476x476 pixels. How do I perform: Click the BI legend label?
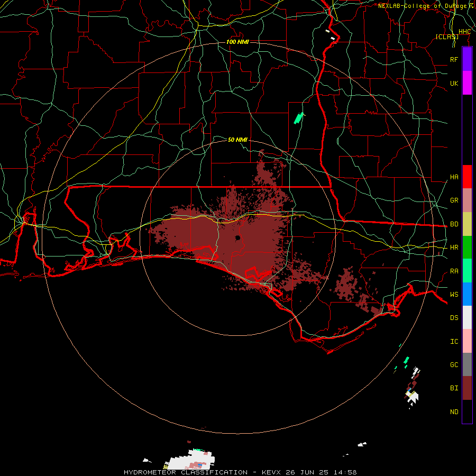(454, 388)
